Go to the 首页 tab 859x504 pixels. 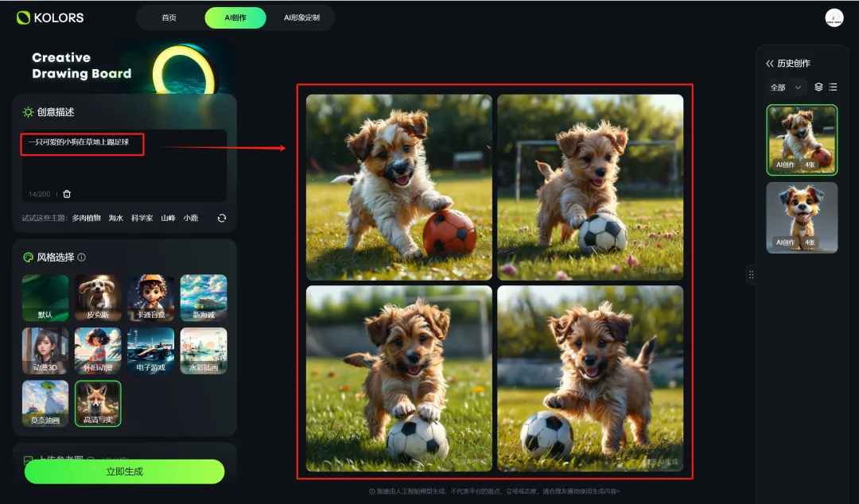(169, 17)
